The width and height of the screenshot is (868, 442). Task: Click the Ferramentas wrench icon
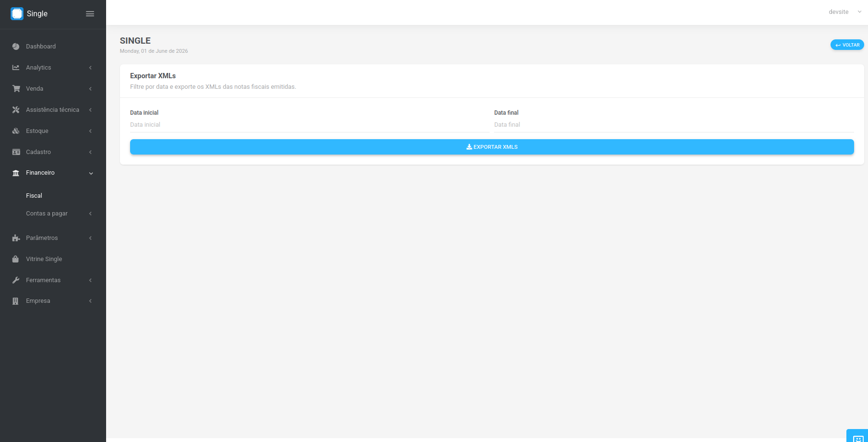point(16,280)
